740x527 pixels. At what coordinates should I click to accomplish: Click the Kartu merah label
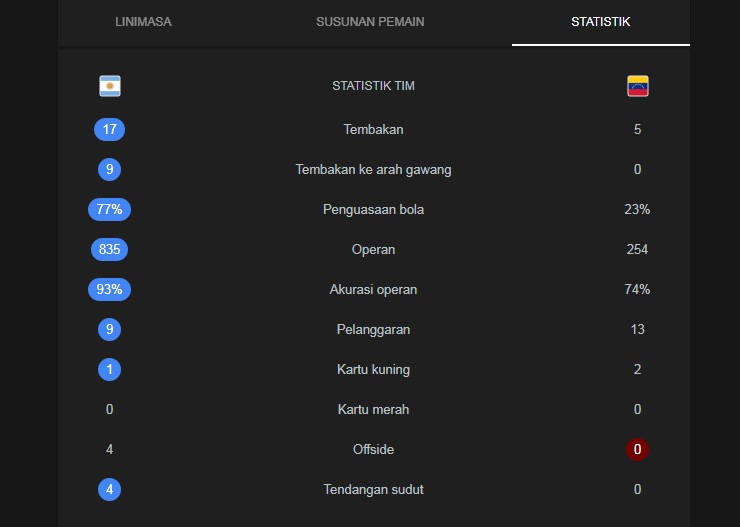(x=373, y=409)
